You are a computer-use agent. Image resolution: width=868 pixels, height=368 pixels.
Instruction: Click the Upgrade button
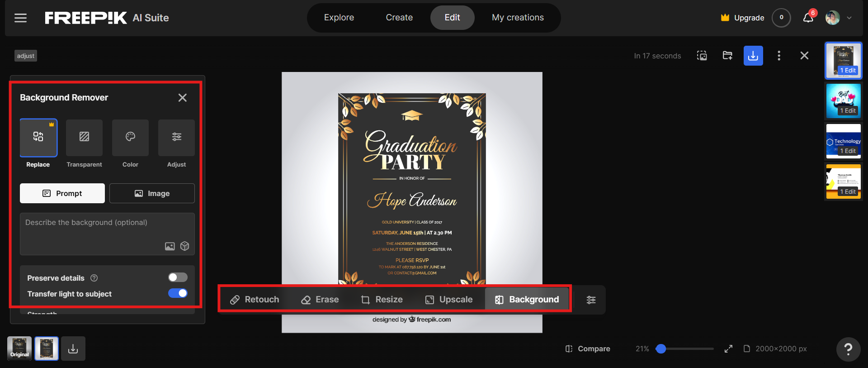tap(742, 18)
